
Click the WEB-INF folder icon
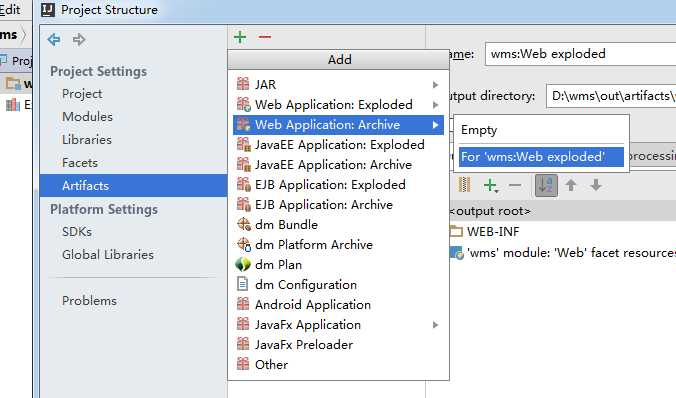click(x=456, y=232)
